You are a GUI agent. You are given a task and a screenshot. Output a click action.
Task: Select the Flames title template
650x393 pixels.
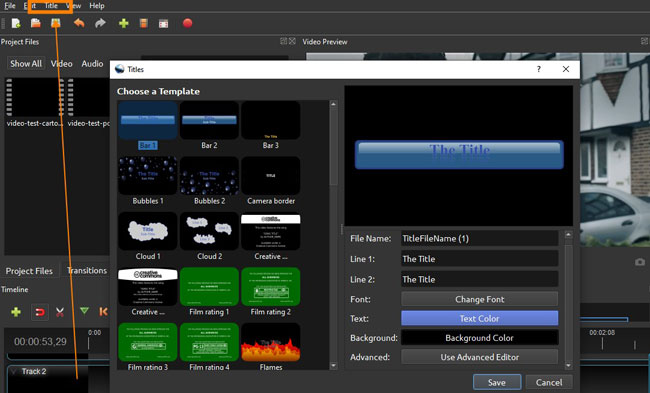pyautogui.click(x=271, y=347)
